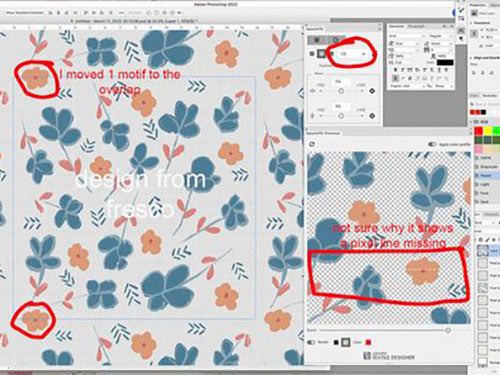This screenshot has height=375, width=500.
Task: Click the Textile Designer logo link
Action: pyautogui.click(x=389, y=356)
